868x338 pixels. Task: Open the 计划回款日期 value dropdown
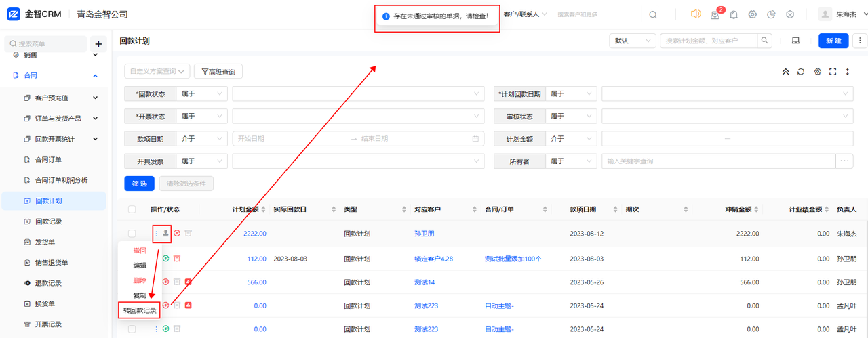[x=728, y=94]
